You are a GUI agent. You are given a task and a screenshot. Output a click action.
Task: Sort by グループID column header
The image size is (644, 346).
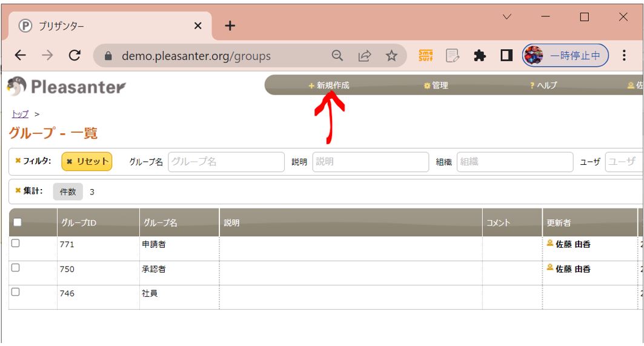click(79, 222)
